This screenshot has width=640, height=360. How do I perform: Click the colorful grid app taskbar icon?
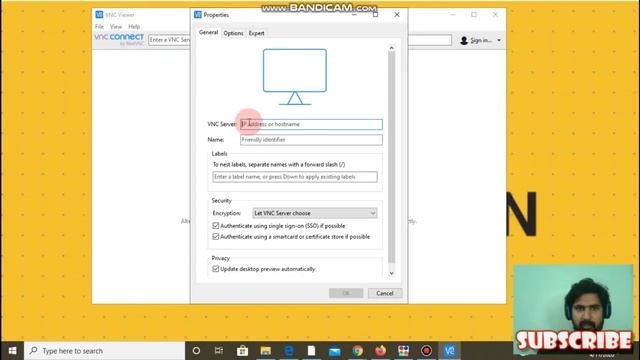tap(404, 351)
